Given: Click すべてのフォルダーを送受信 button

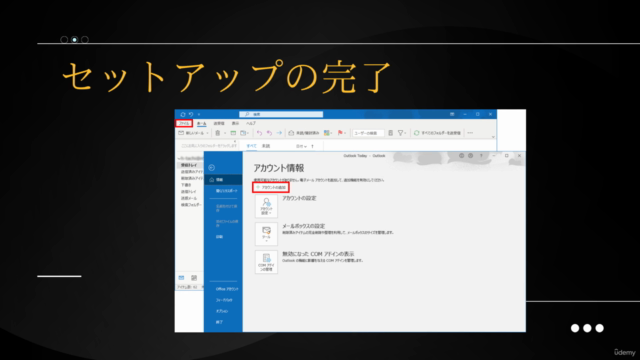Looking at the screenshot, I should (438, 133).
